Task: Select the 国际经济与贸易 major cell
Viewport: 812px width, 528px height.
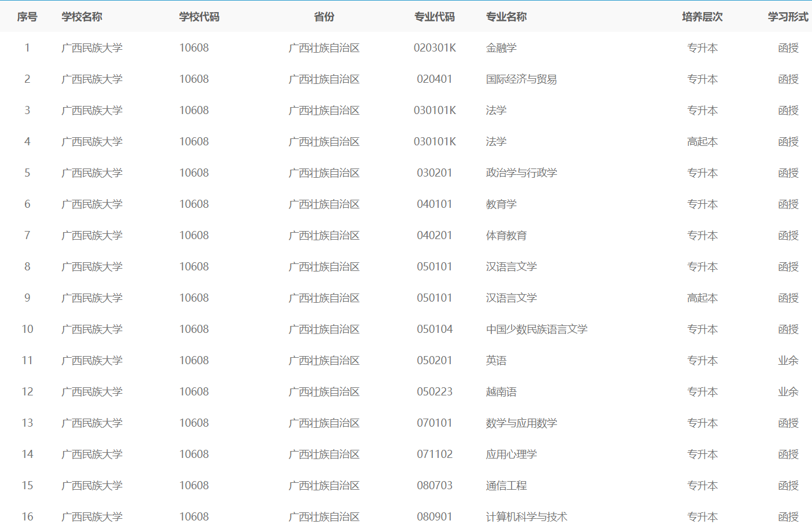Action: [521, 79]
